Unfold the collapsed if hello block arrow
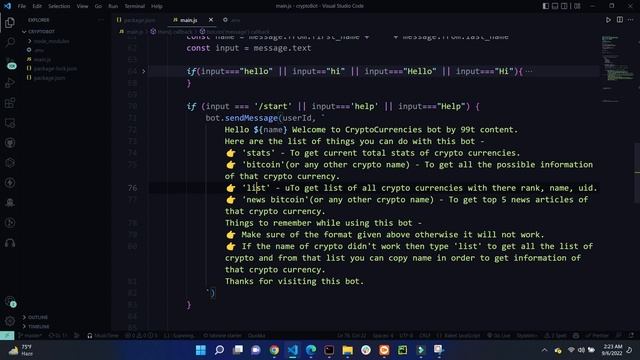This screenshot has height=360, width=640. point(144,71)
